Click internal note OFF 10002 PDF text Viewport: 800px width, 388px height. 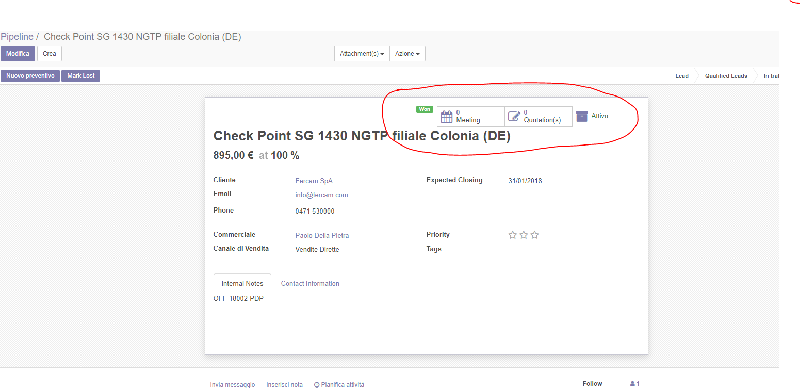(239, 299)
